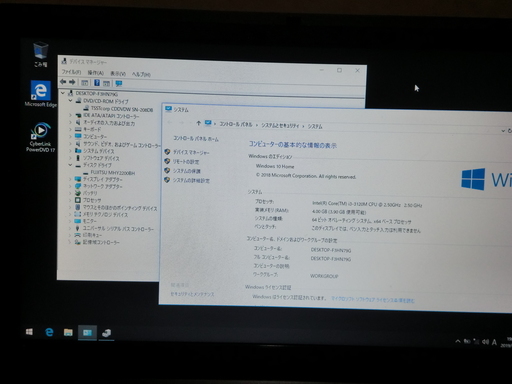Click the back arrow in Device Manager toolbar
Viewport: 512px width, 384px height.
(63, 82)
